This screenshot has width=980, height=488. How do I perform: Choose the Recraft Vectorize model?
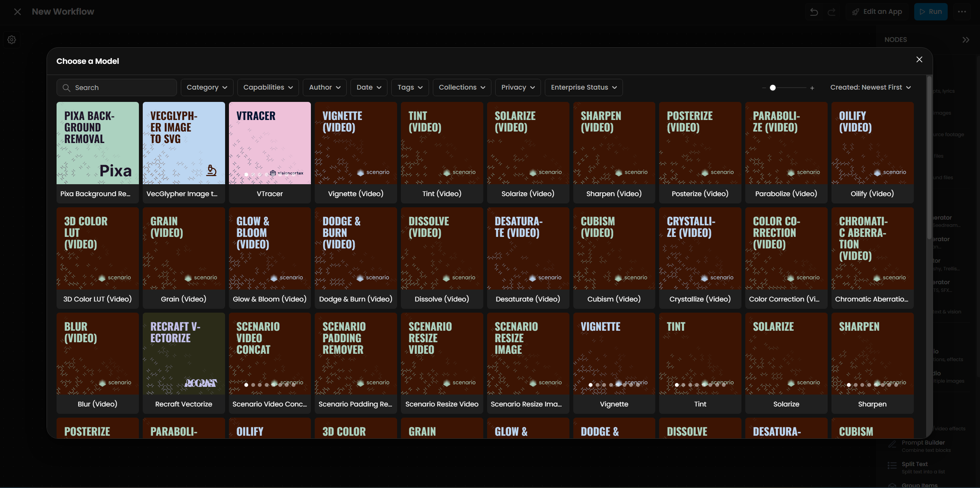[184, 363]
